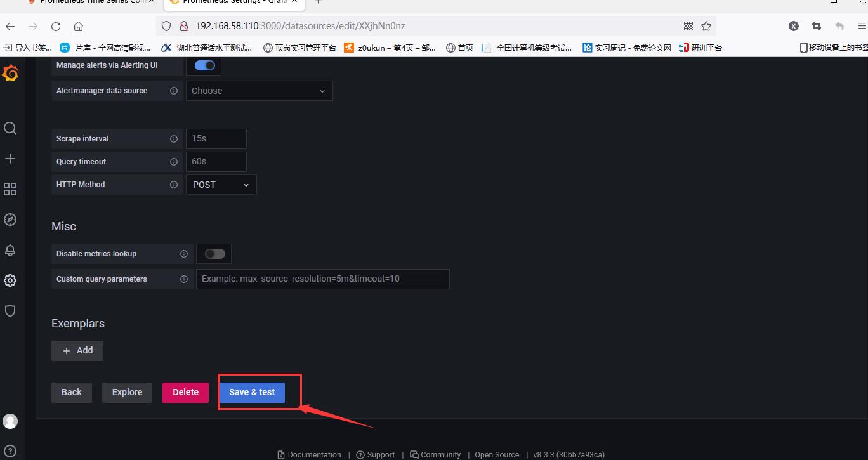
Task: Open bookmark 首页
Action: pos(459,48)
